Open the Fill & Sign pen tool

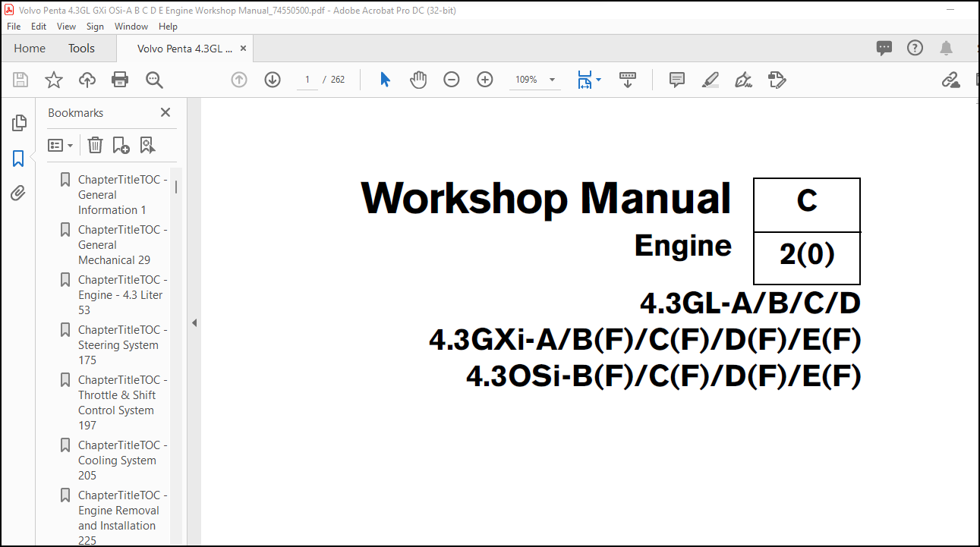[744, 80]
